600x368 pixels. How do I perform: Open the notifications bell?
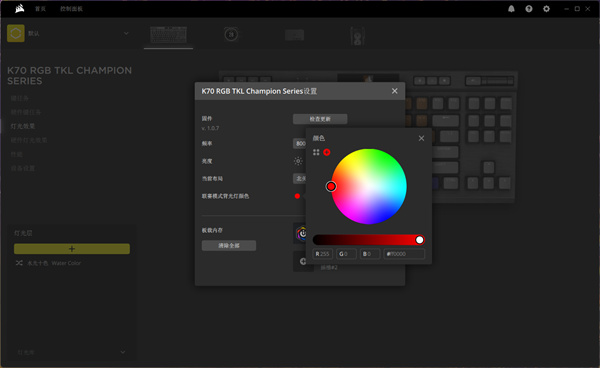[x=511, y=9]
